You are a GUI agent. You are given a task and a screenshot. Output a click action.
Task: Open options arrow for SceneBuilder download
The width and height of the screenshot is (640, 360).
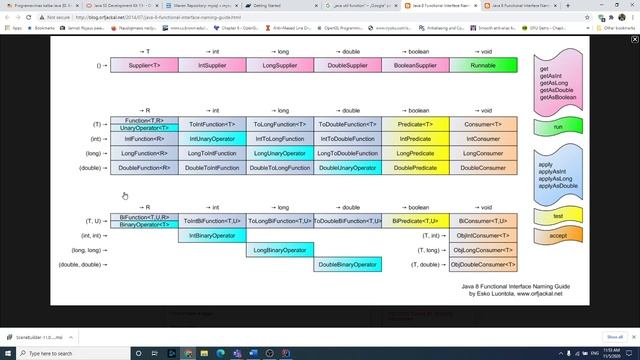coord(71,337)
